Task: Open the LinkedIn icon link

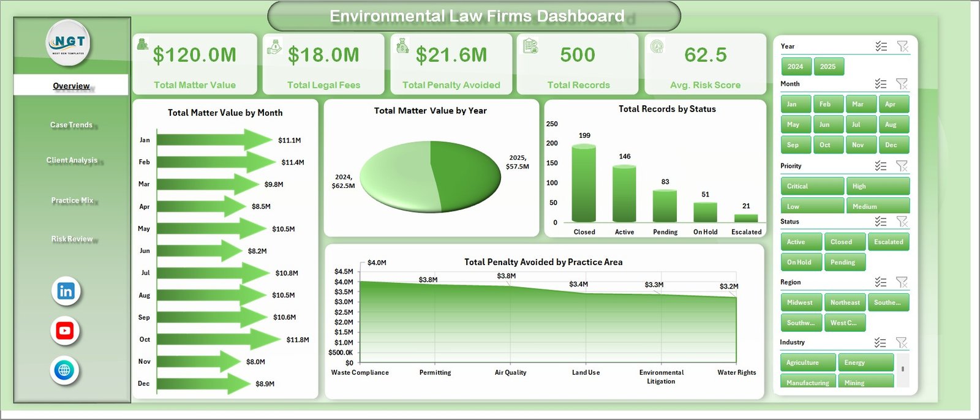Action: coord(66,291)
